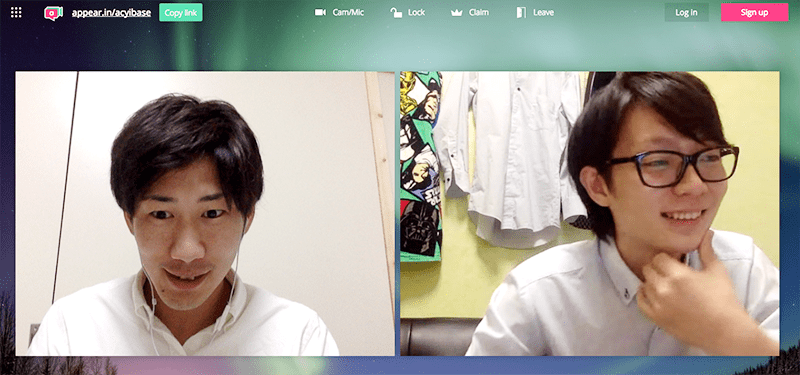Log in to your account

click(686, 12)
